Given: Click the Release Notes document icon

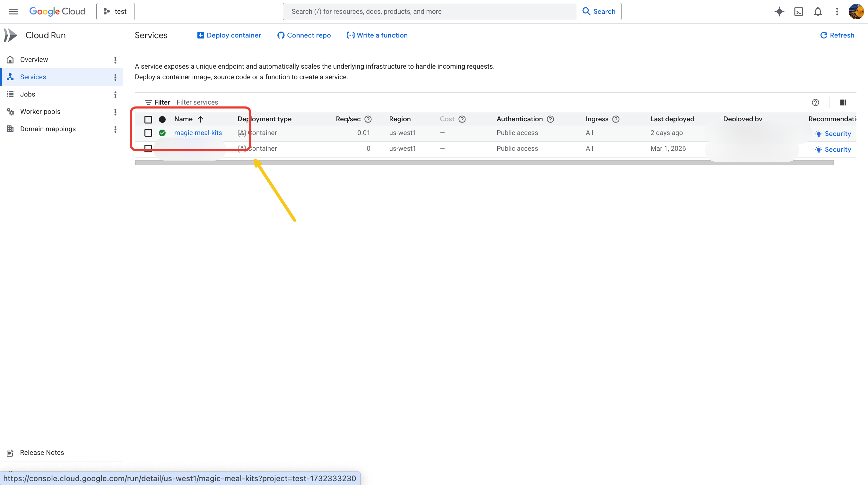Looking at the screenshot, I should pyautogui.click(x=10, y=453).
